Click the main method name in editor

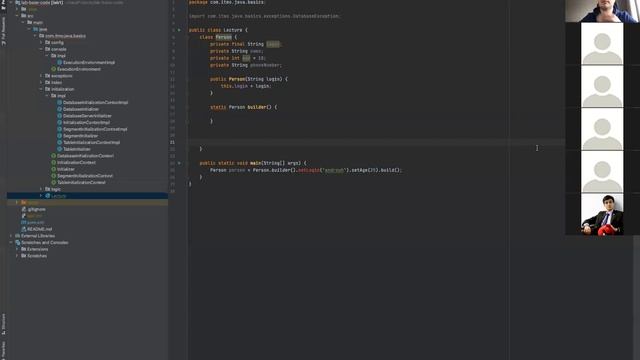[256, 163]
